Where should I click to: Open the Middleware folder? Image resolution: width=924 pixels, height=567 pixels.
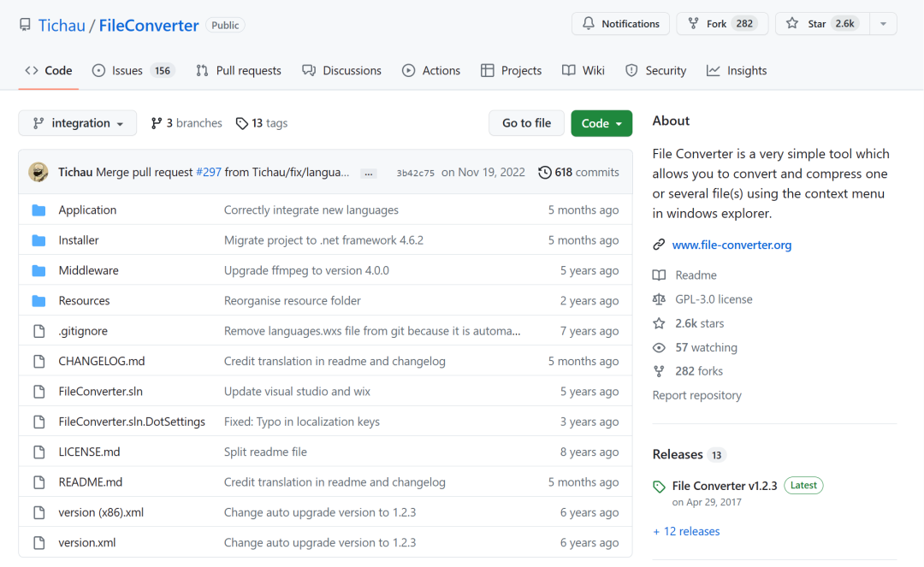[88, 271]
